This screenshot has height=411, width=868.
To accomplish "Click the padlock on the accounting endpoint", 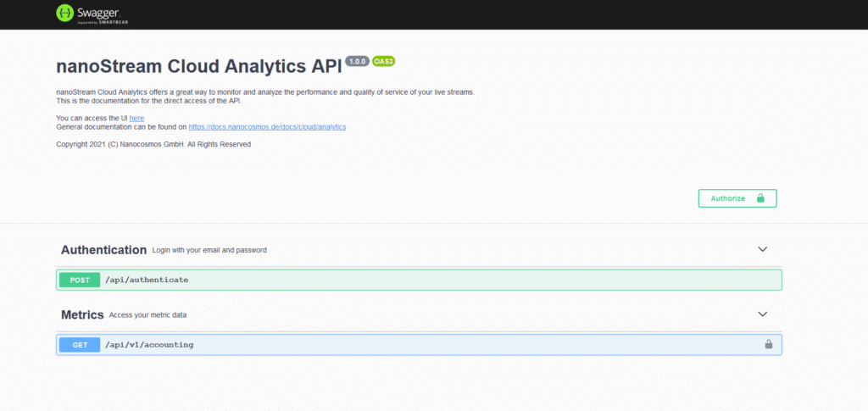I will click(x=769, y=345).
